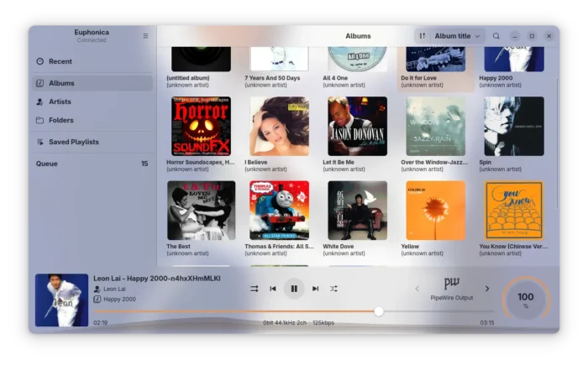The height and width of the screenshot is (365, 588).
Task: Open the Horror Soundscapes album cover
Action: point(201,127)
